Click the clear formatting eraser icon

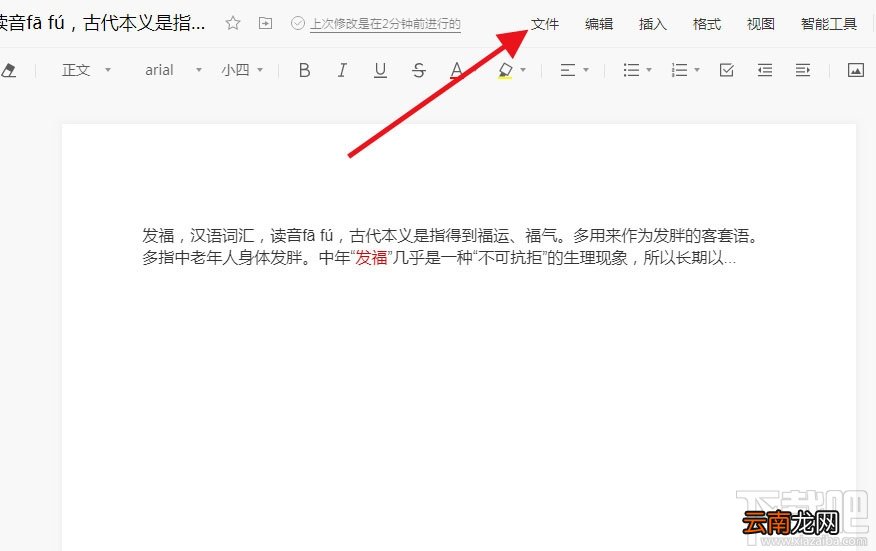click(9, 70)
